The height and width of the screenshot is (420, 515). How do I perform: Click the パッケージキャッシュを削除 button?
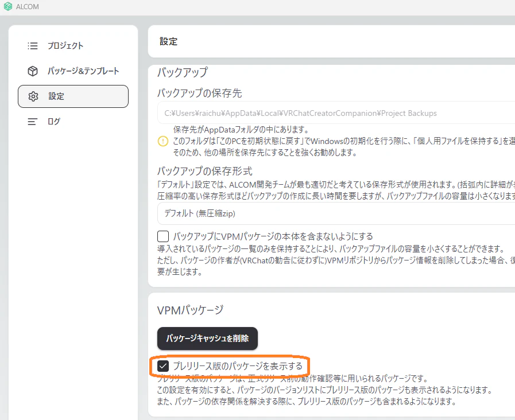coord(207,339)
